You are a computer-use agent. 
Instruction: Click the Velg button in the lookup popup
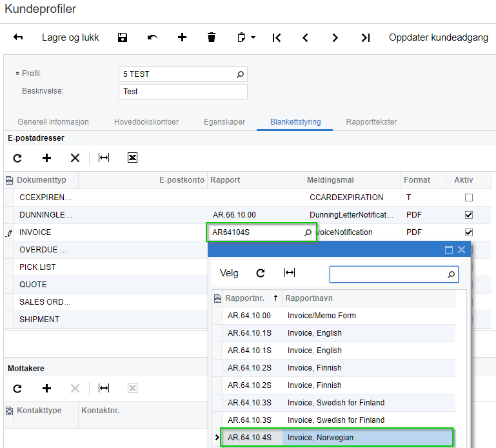pos(229,273)
